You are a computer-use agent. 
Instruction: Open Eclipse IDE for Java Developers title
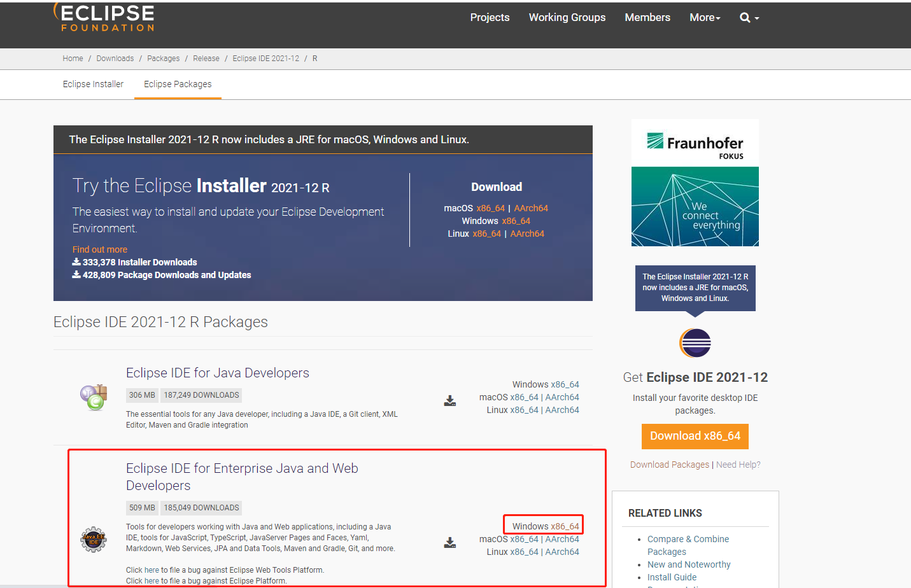click(x=218, y=373)
